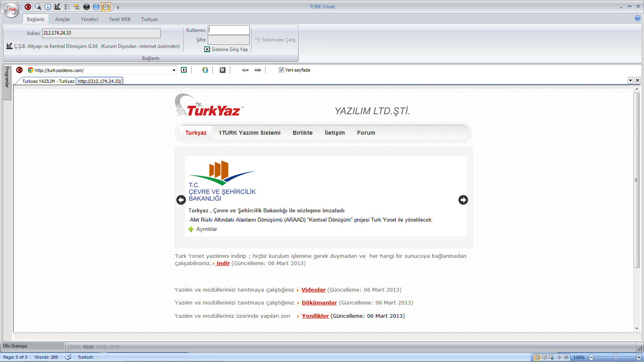Click the checklist icon in quick access toolbar
Viewport: 644px width, 362px height.
[67, 7]
